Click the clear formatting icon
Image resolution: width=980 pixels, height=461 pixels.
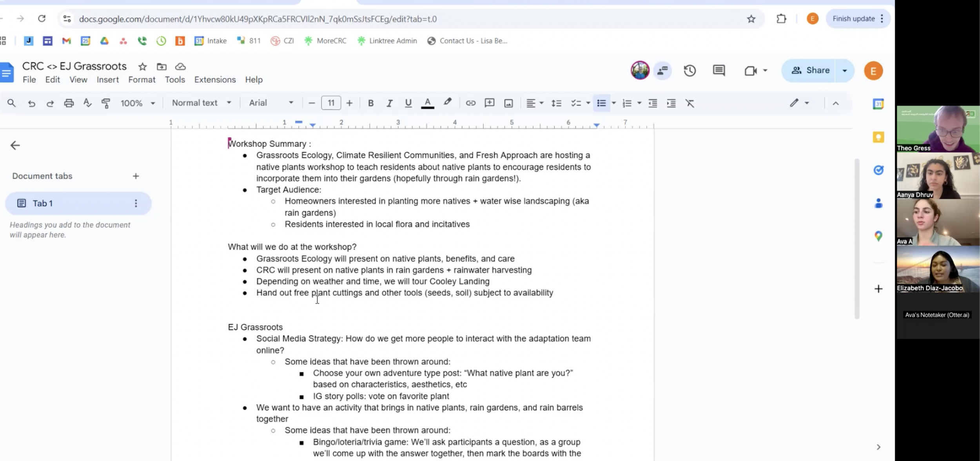690,103
